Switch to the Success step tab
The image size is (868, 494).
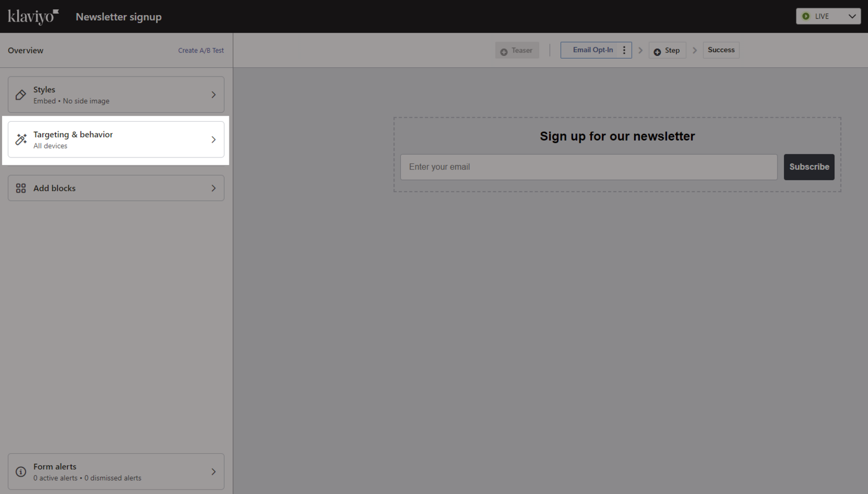[x=721, y=50]
